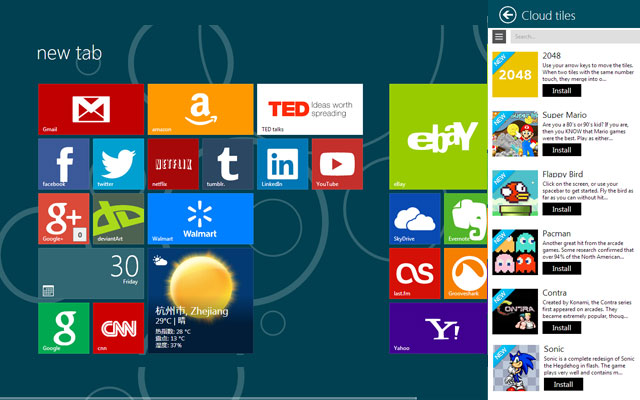Open the last.fm tile
Image resolution: width=640 pixels, height=400 pixels.
coord(415,273)
